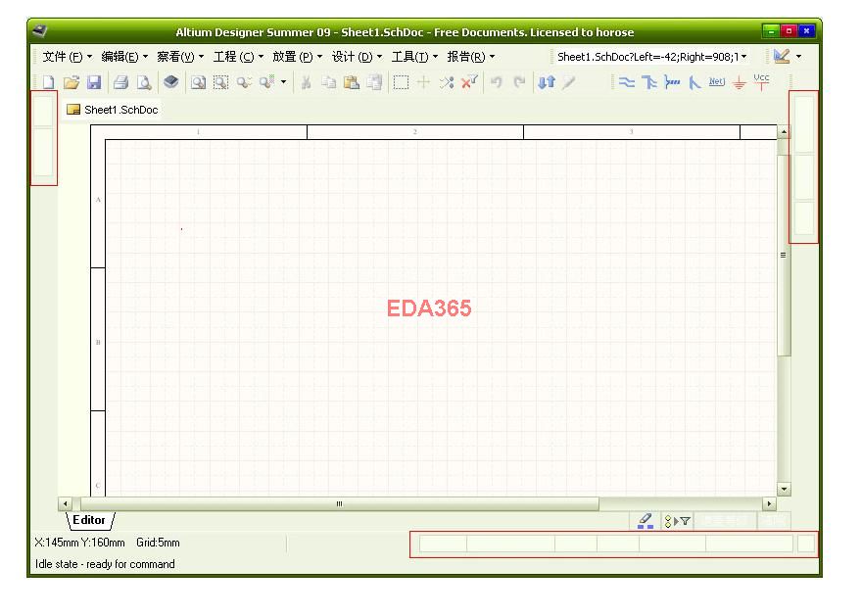This screenshot has height=616, width=861.
Task: Open the 工程 (C) menu
Action: (x=238, y=57)
